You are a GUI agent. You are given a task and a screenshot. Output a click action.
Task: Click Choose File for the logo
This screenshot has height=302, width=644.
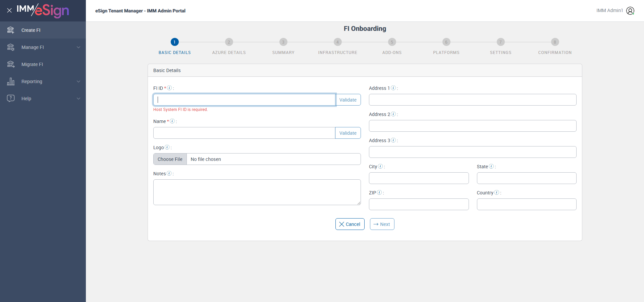[x=170, y=159]
